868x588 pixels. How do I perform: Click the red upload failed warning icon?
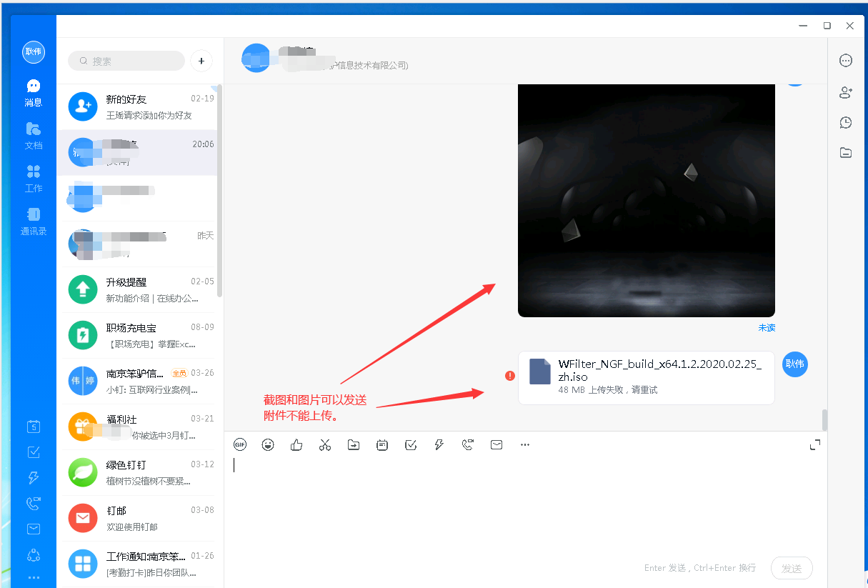pos(509,376)
